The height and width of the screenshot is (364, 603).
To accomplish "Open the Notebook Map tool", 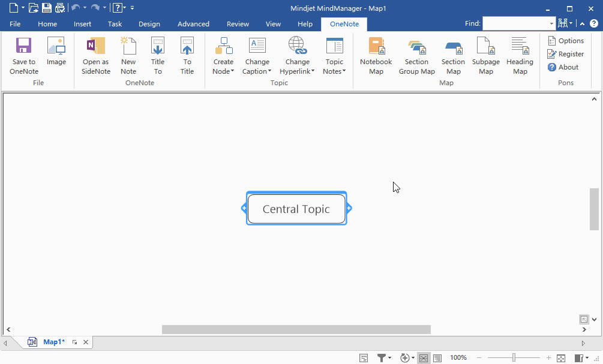I will click(376, 55).
